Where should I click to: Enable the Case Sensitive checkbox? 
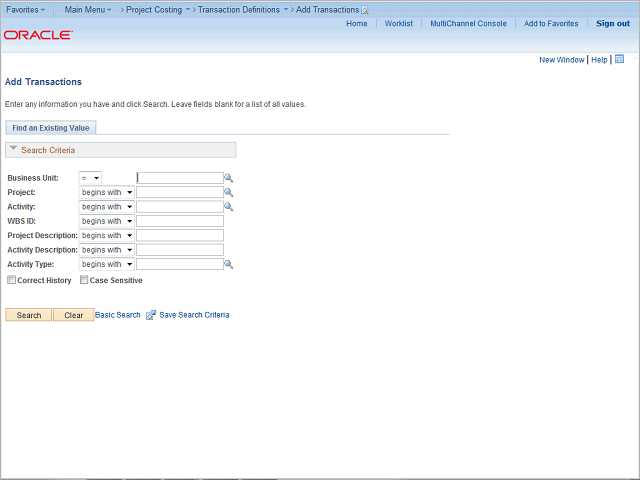[84, 280]
